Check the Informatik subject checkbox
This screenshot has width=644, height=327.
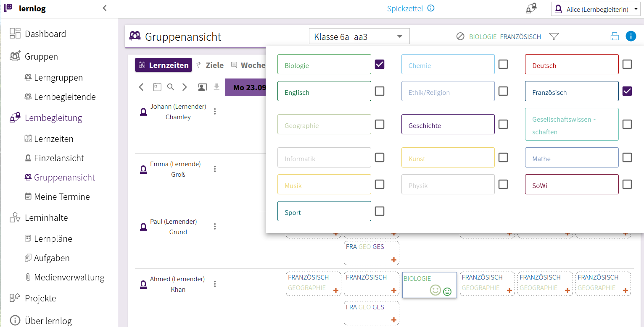(380, 157)
